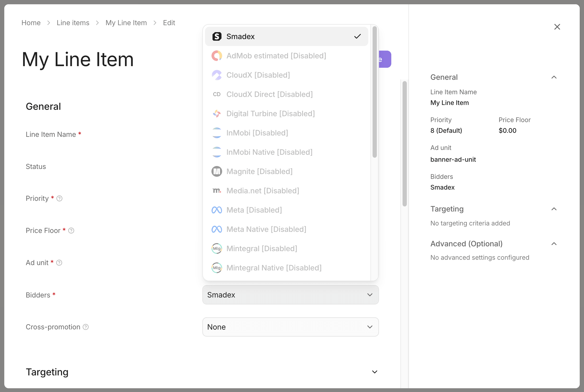Click the Digital Turbine bidder icon
This screenshot has width=584, height=392.
click(217, 114)
